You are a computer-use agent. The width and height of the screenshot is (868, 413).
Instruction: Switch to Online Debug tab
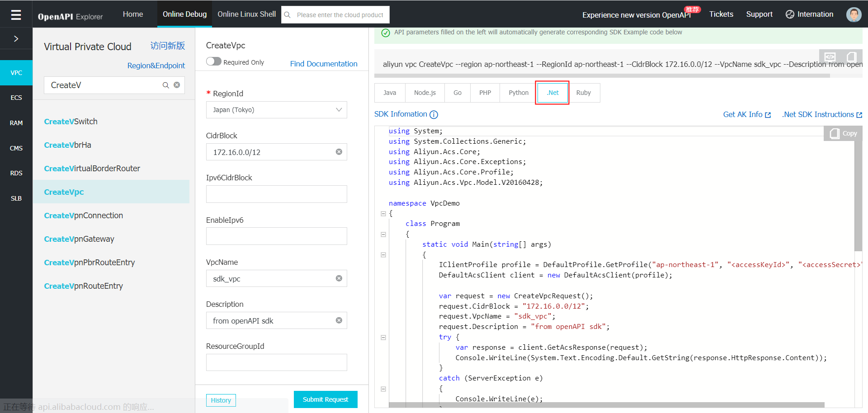[184, 14]
